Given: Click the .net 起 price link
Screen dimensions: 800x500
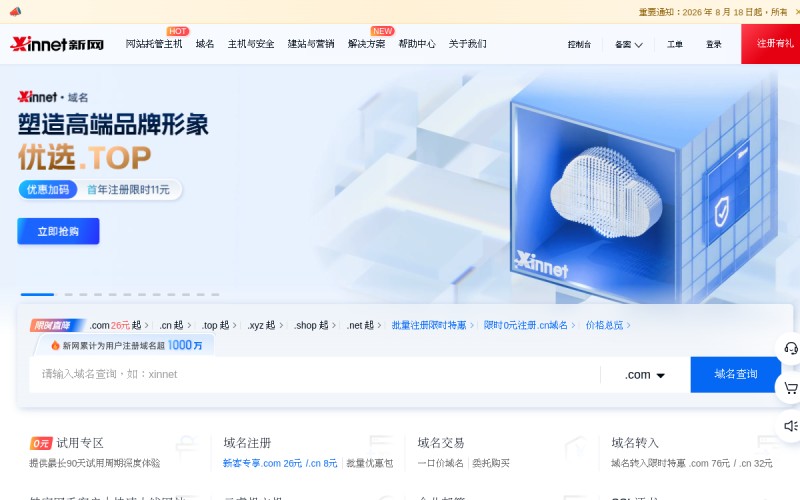Looking at the screenshot, I should tap(364, 326).
